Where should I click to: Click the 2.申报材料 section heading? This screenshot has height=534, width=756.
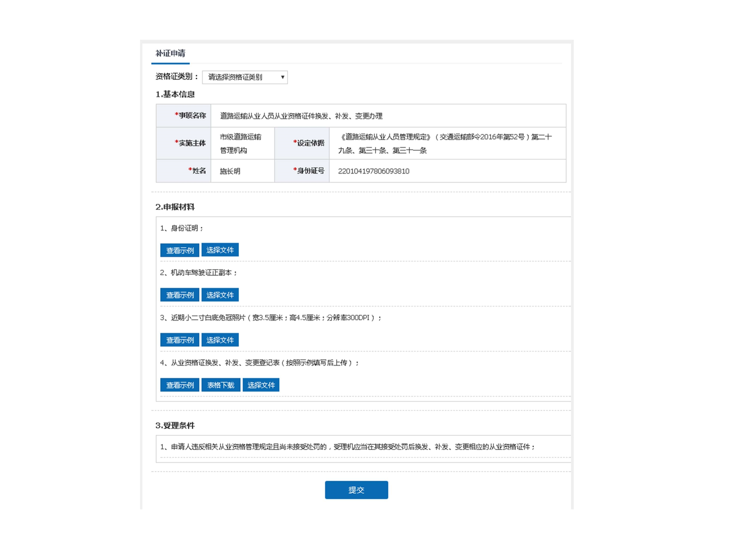click(175, 207)
